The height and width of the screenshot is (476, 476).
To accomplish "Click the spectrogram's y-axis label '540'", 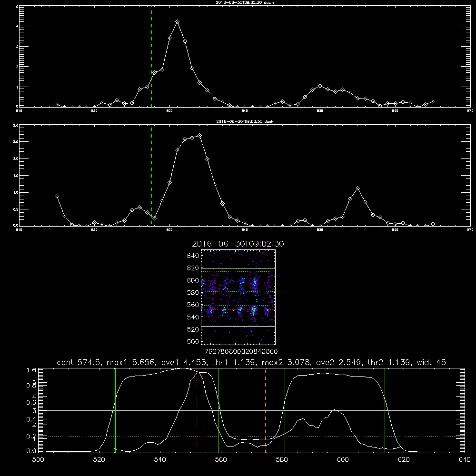I will click(193, 317).
